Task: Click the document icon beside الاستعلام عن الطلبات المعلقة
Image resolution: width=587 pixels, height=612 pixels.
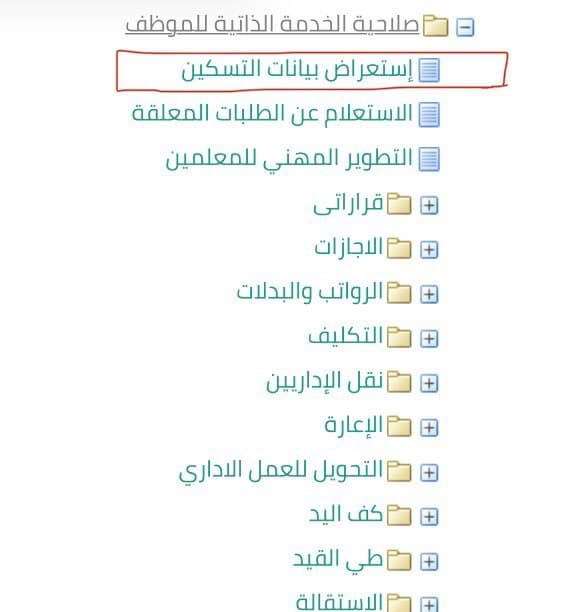Action: 429,115
